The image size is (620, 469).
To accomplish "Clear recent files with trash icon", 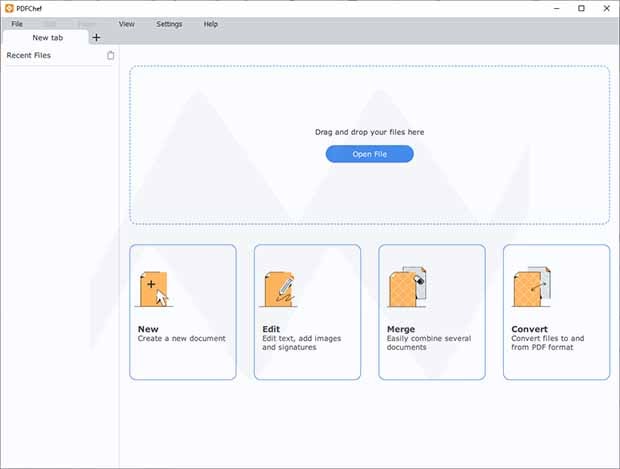I will 111,56.
